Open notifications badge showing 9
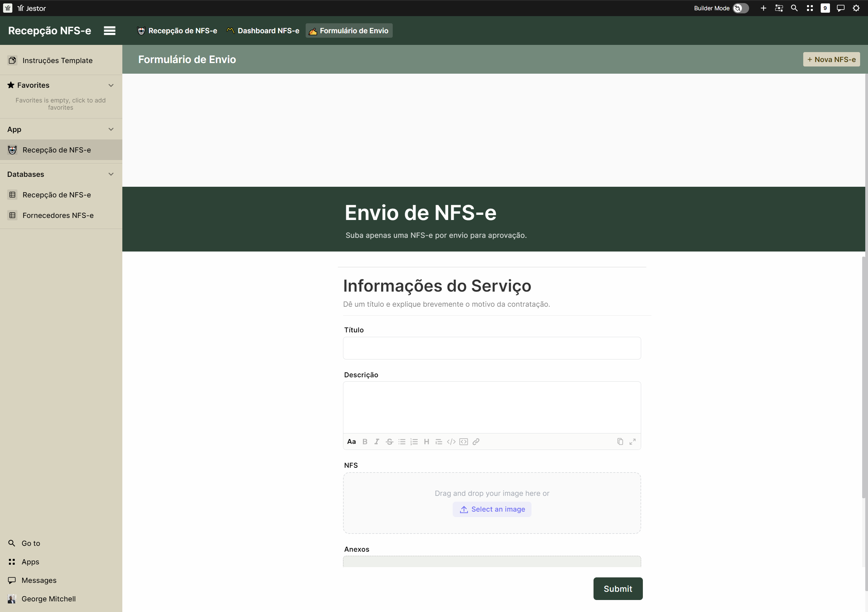This screenshot has width=868, height=612. tap(825, 8)
